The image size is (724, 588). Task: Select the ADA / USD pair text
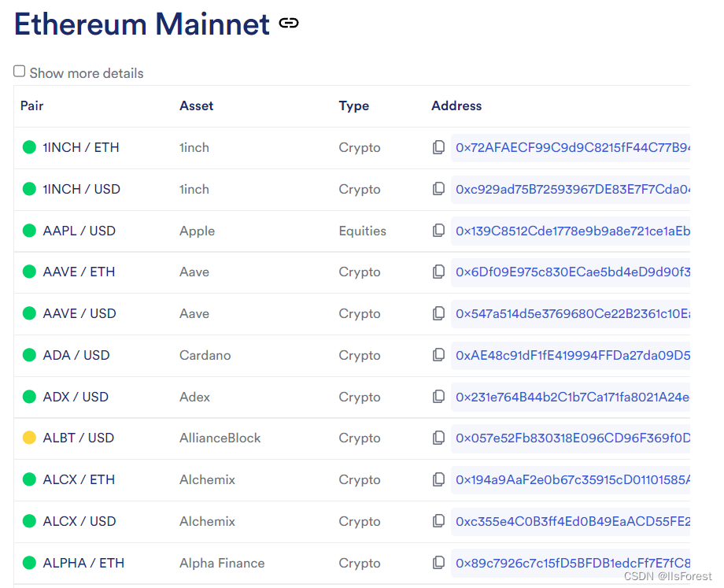(x=76, y=355)
